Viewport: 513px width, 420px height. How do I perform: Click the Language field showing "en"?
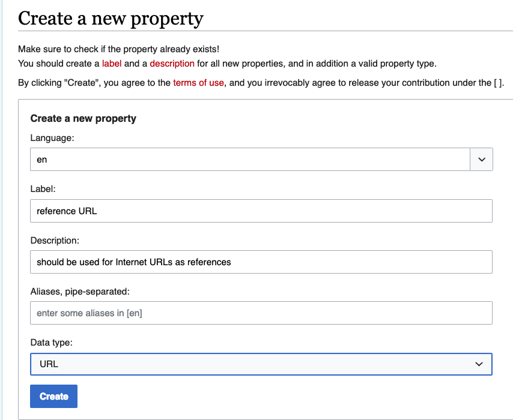(x=250, y=160)
